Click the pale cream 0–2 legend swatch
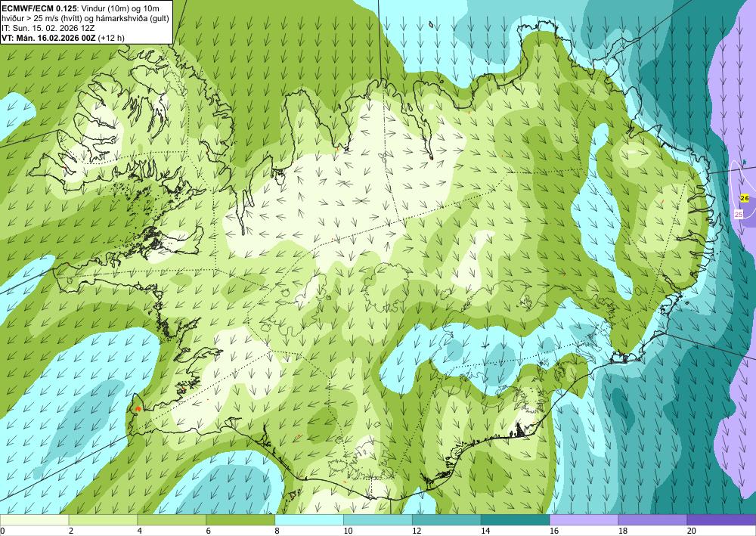Image resolution: width=756 pixels, height=536 pixels. pyautogui.click(x=34, y=520)
